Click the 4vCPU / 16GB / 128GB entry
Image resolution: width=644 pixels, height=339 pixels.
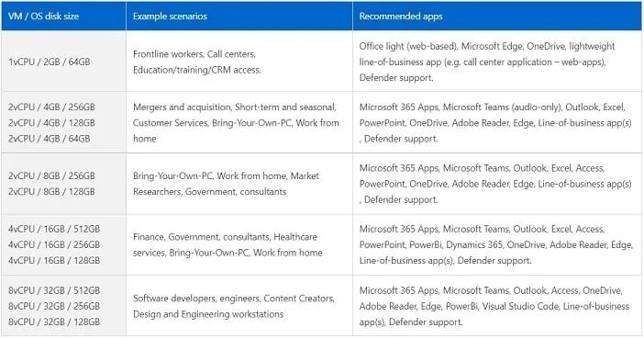click(54, 260)
